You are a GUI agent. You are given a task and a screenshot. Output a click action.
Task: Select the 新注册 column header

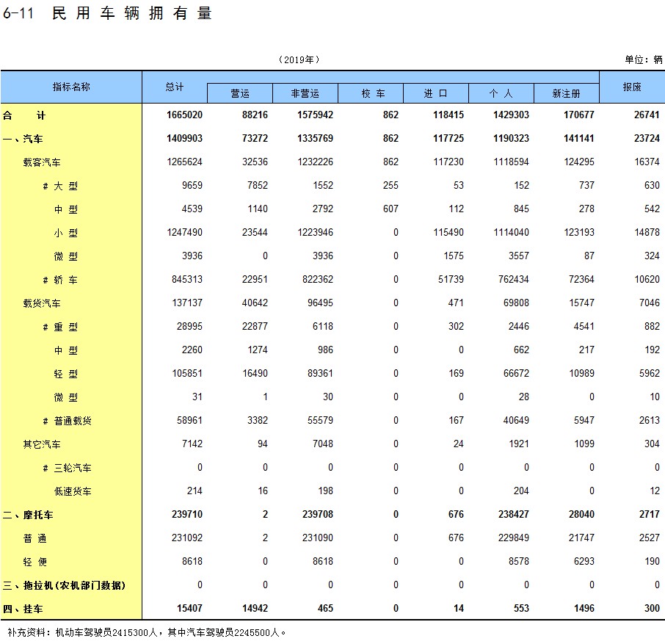pyautogui.click(x=566, y=94)
